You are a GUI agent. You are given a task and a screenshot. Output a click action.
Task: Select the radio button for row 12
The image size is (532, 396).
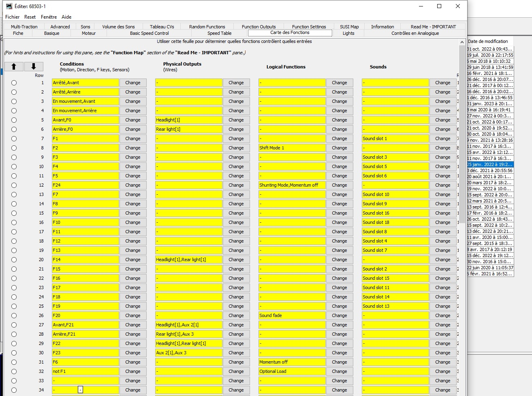[x=14, y=185]
